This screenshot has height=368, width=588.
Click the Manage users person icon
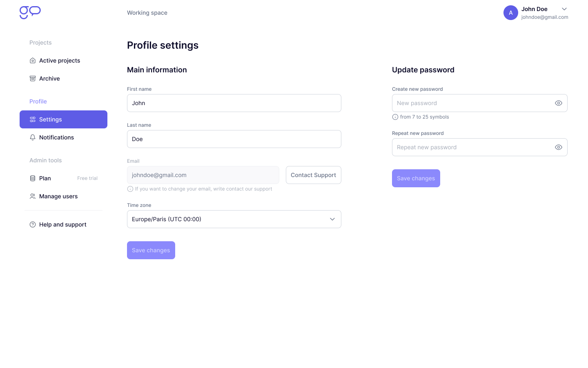(x=33, y=196)
